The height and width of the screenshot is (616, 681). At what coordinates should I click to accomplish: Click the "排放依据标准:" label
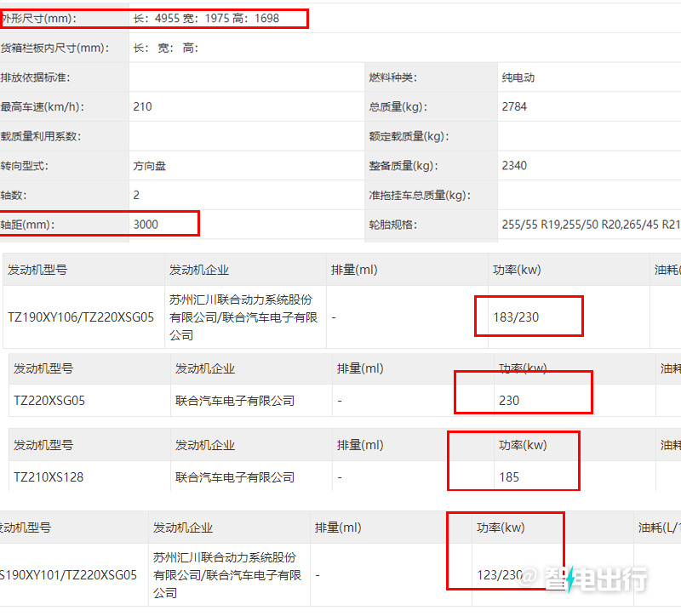coord(35,77)
